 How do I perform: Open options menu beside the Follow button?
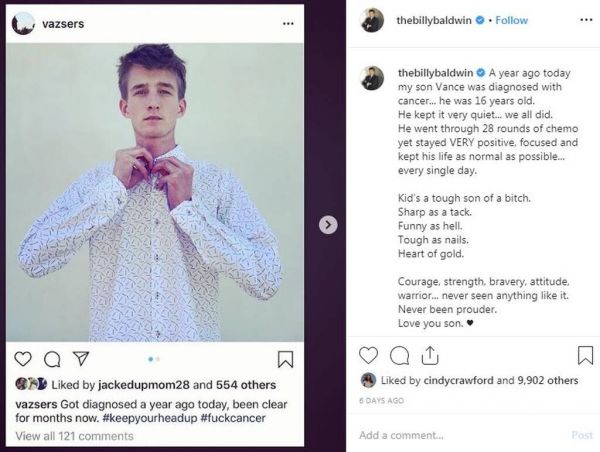[x=582, y=20]
